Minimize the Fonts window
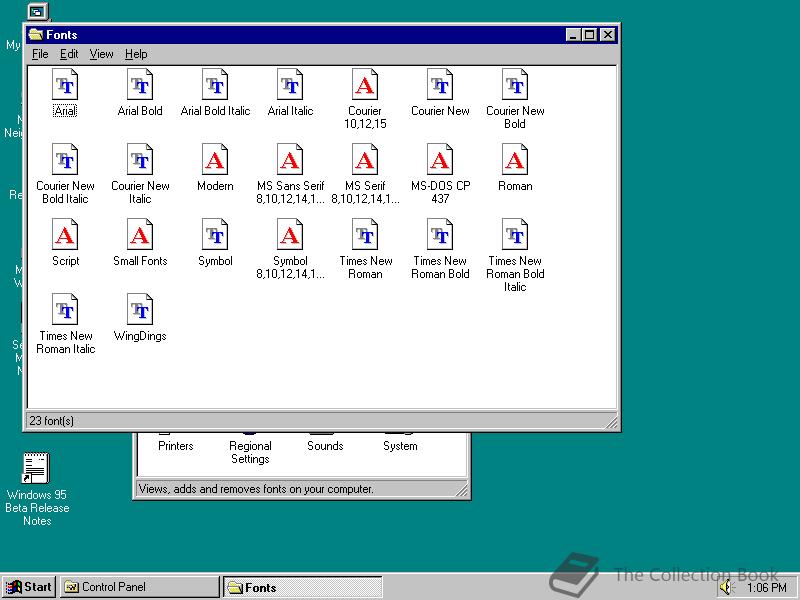The image size is (800, 600). 573,35
